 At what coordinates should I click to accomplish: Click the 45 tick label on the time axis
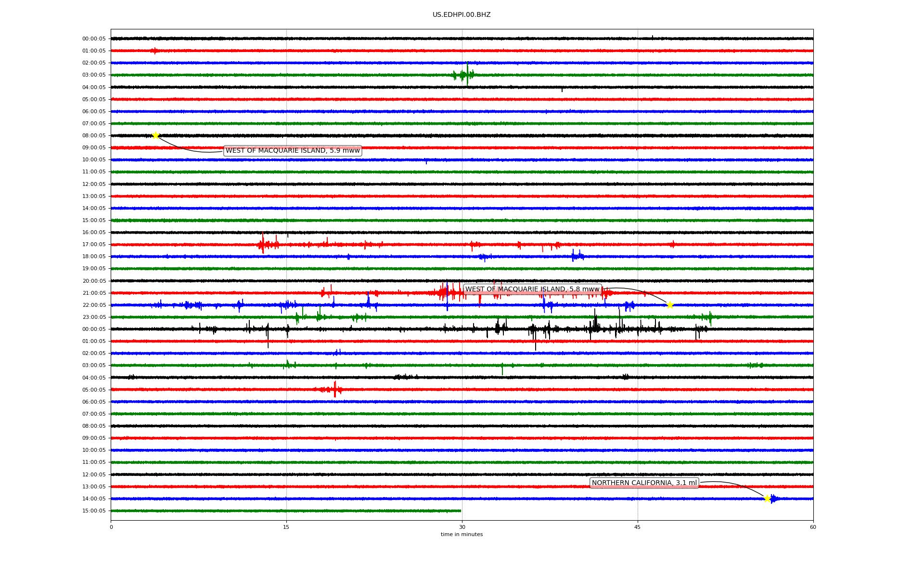[x=638, y=527]
